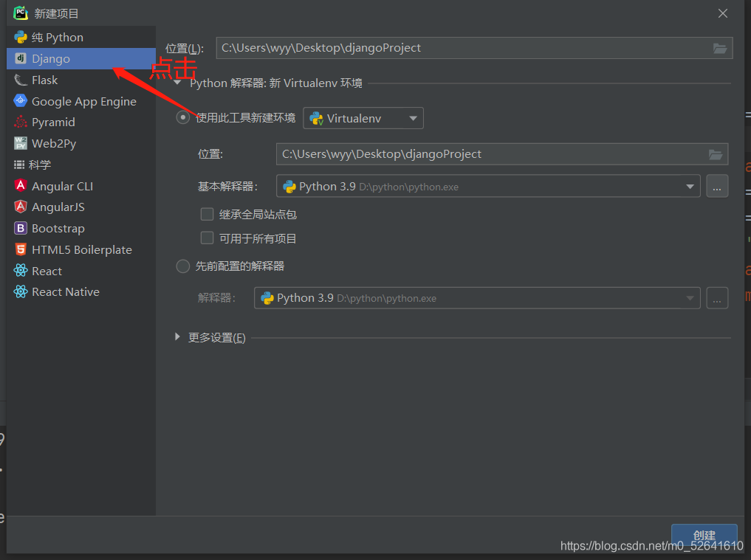Click the Angular CLI icon

coord(21,185)
